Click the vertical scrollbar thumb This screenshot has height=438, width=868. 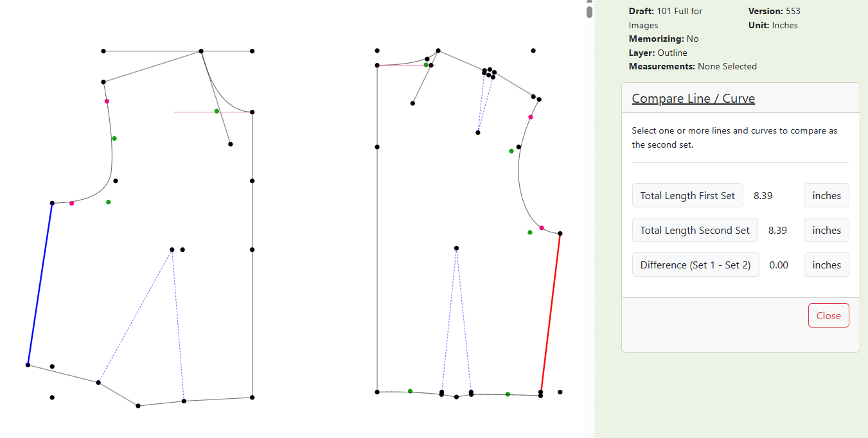589,12
